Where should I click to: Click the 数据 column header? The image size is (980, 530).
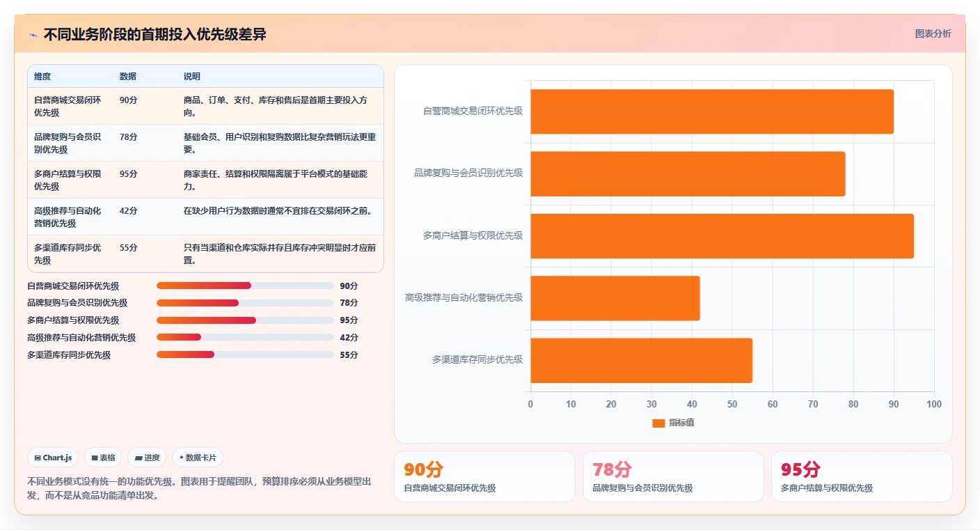[x=128, y=77]
